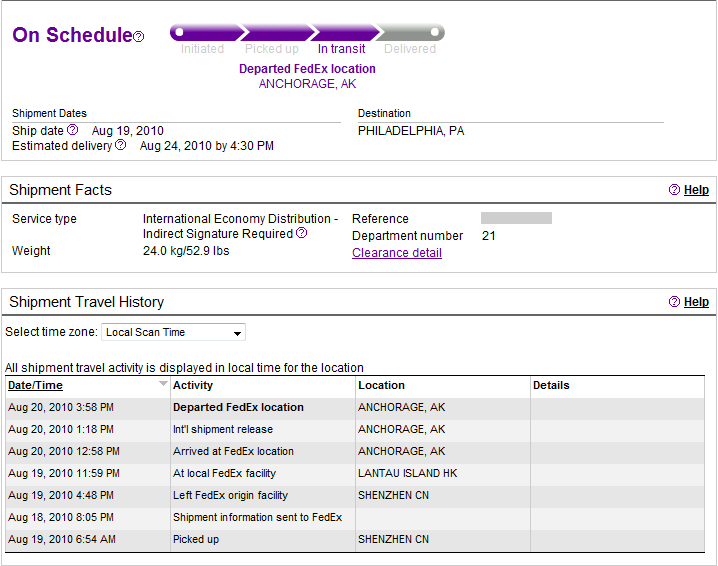The height and width of the screenshot is (566, 718).
Task: Open Help link in Shipment Travel History section
Action: (696, 302)
